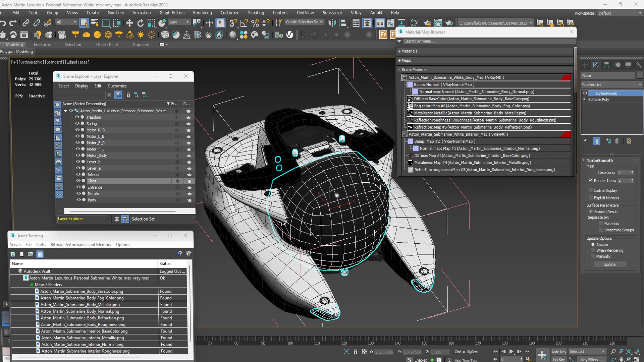
Task: Click the Key Filters button
Action: pos(591,359)
